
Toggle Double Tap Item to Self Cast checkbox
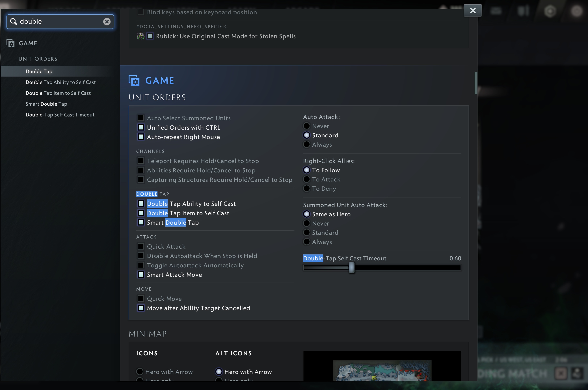coord(141,213)
